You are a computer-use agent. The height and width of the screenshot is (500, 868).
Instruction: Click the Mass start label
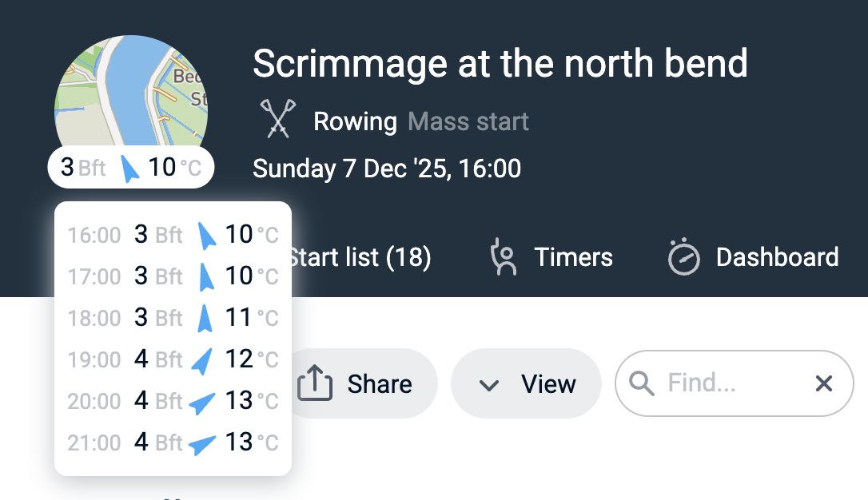468,121
